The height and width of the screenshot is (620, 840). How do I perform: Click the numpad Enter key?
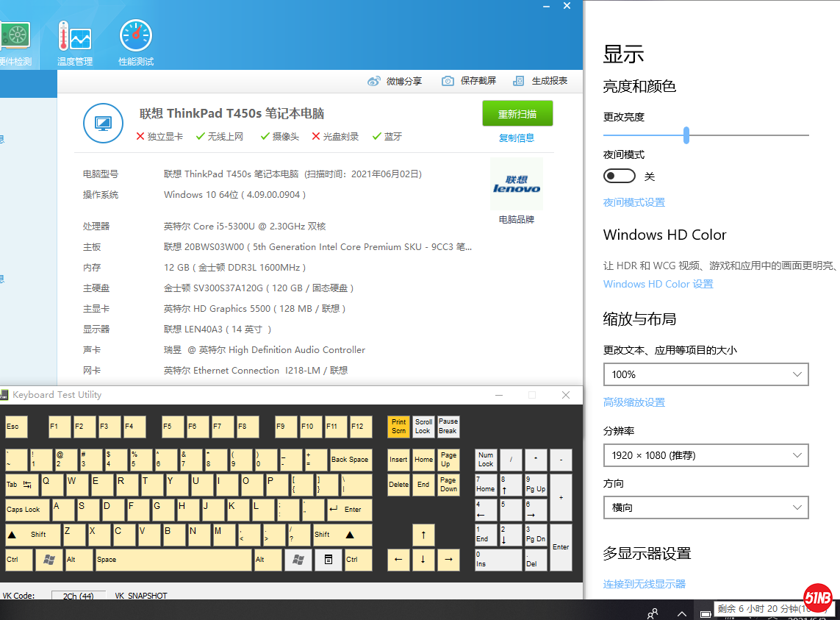[561, 548]
